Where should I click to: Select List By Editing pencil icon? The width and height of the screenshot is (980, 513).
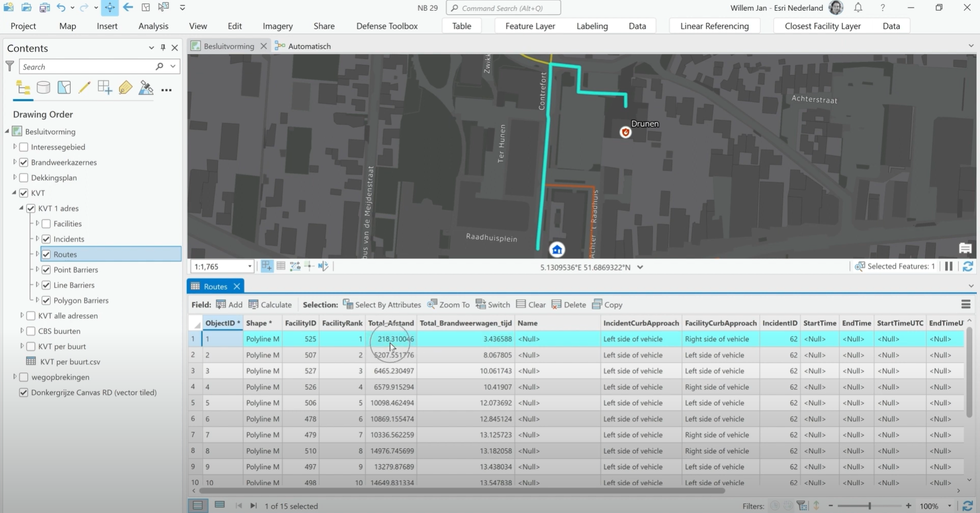[84, 88]
